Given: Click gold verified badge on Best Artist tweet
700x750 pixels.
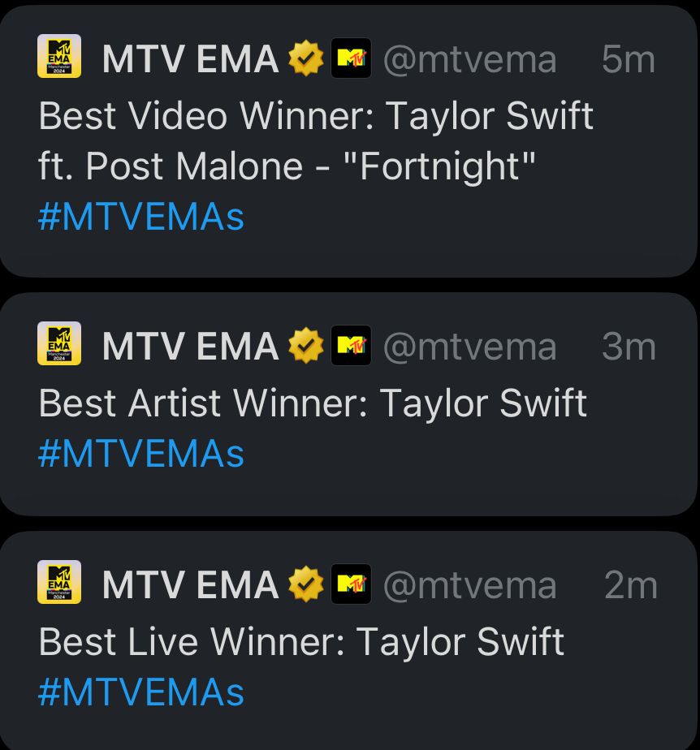Looking at the screenshot, I should click(x=305, y=345).
